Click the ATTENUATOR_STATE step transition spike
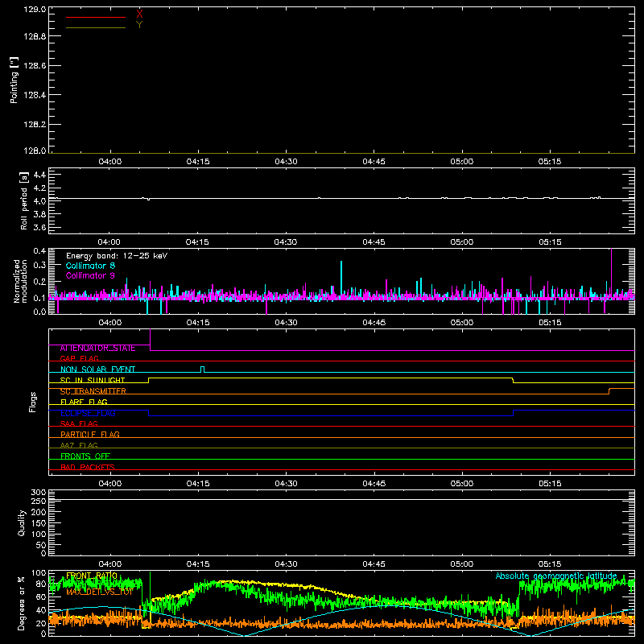This screenshot has width=644, height=644. [150, 340]
